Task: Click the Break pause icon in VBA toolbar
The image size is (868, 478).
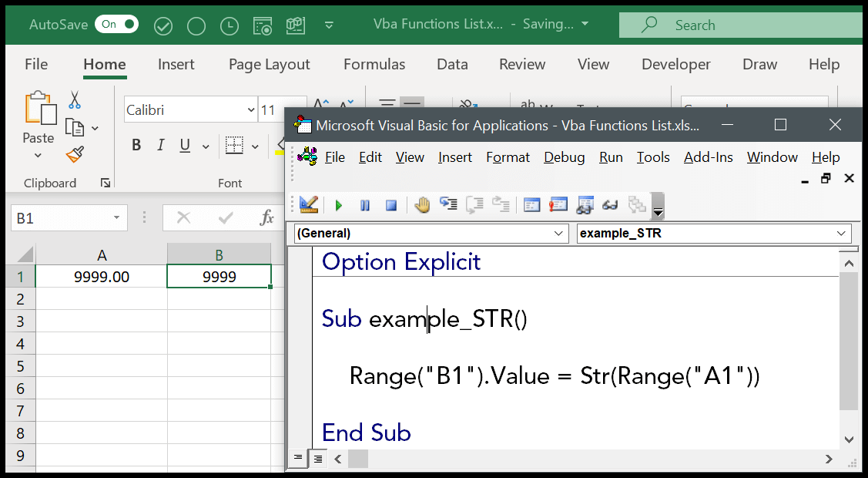Action: coord(365,205)
